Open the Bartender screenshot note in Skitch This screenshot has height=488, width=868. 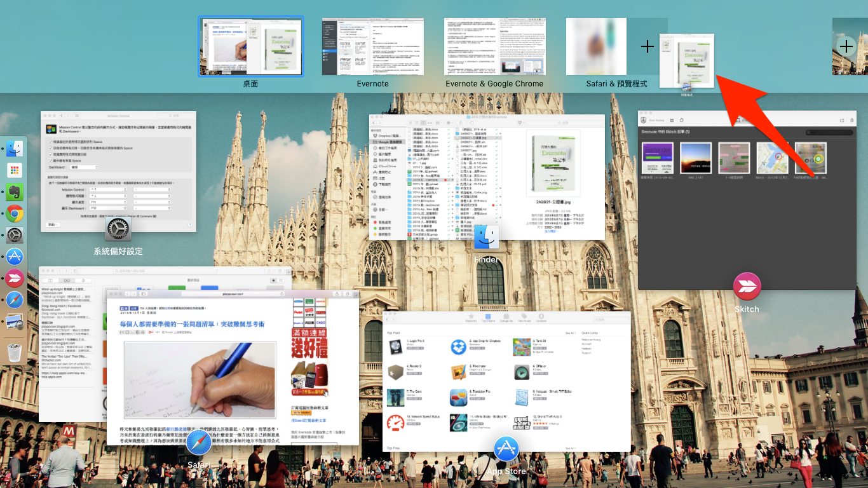click(658, 158)
